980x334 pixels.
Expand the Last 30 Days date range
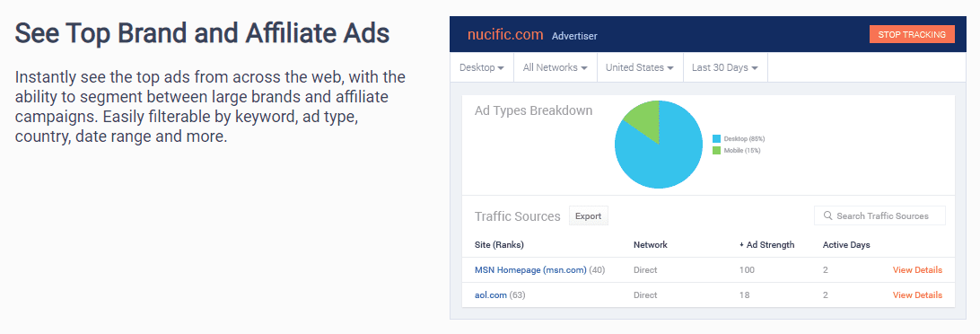pos(725,67)
